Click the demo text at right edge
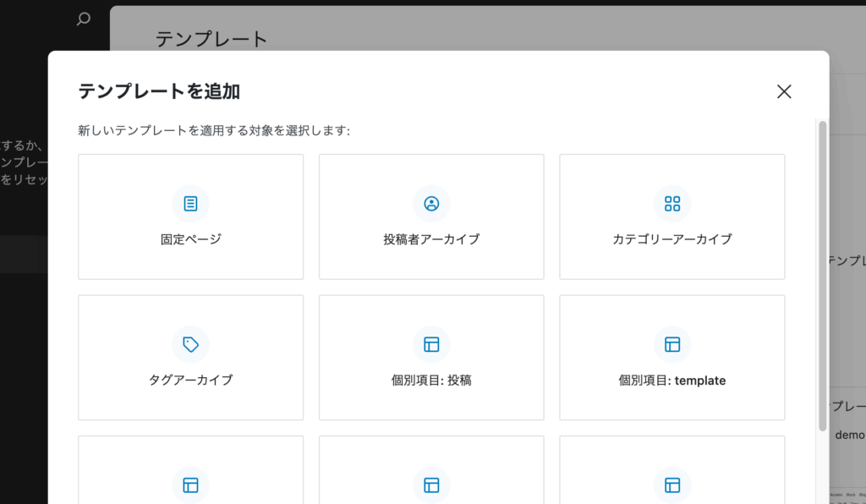 tap(849, 435)
